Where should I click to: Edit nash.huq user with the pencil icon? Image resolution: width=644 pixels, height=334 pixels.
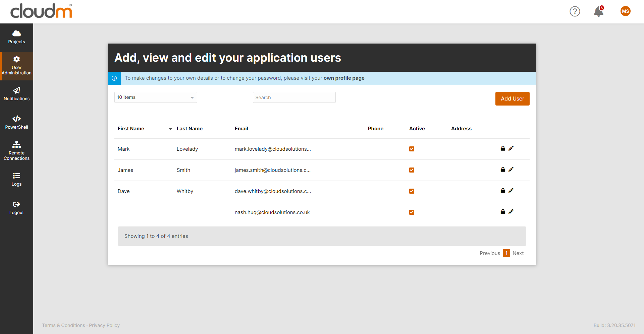[x=511, y=212]
